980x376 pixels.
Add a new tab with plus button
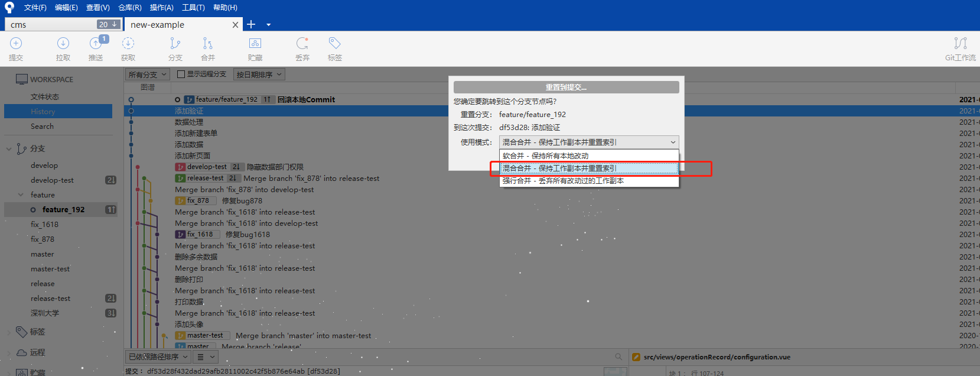[251, 24]
